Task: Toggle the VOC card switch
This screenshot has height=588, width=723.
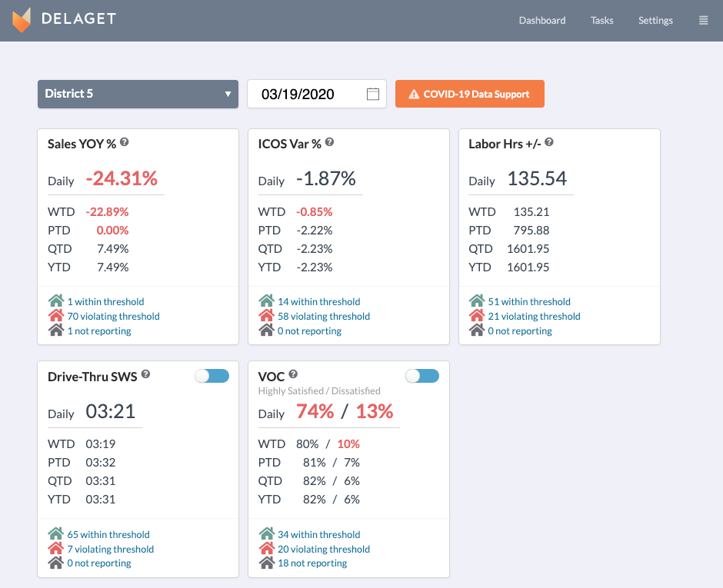Action: tap(422, 375)
